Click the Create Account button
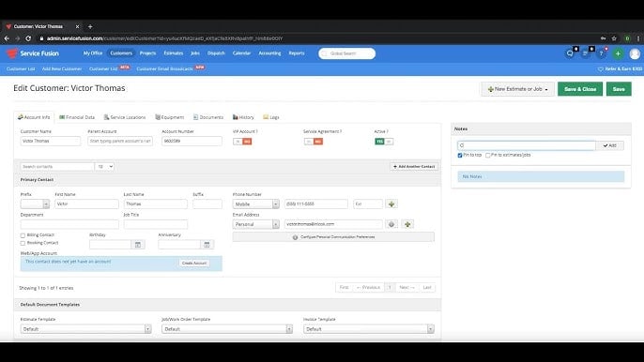The image size is (644, 362). (194, 264)
